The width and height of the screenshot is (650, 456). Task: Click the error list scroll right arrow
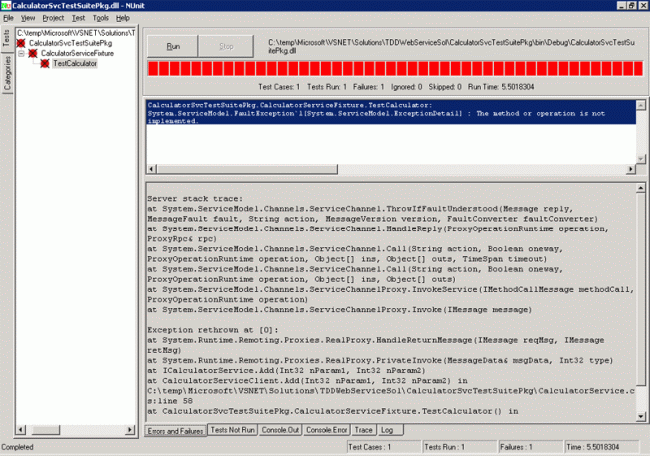pyautogui.click(x=631, y=169)
